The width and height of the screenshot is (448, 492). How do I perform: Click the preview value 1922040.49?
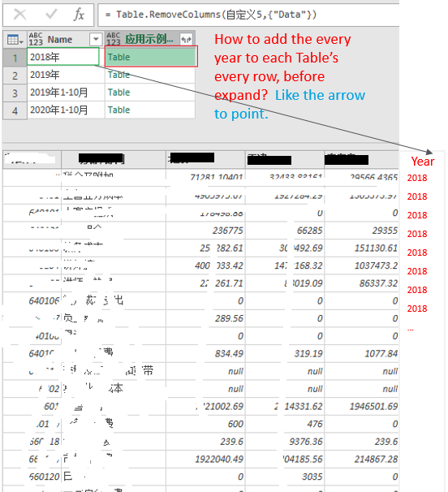219,459
